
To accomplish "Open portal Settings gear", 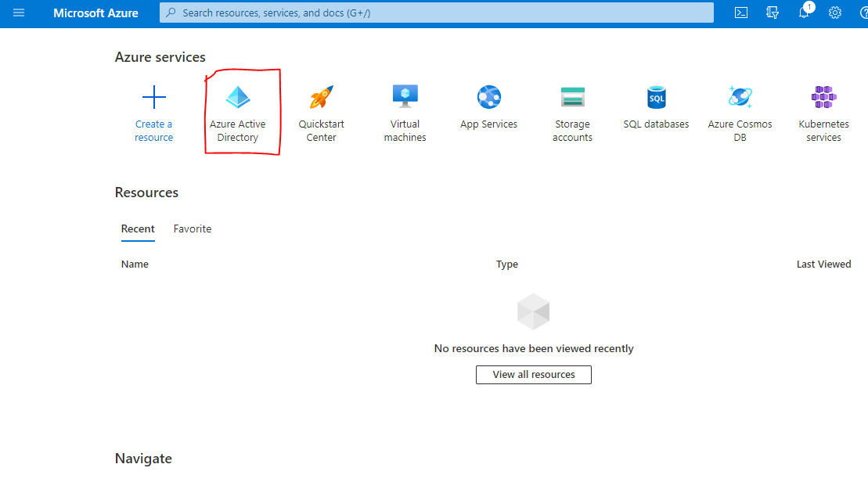I will coord(835,13).
